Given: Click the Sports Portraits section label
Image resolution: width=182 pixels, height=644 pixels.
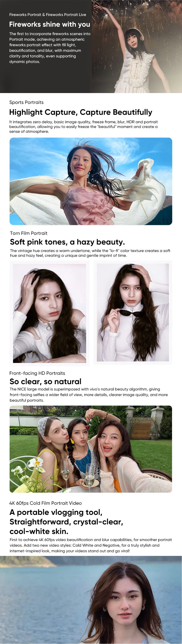Looking at the screenshot, I should pos(26,102).
